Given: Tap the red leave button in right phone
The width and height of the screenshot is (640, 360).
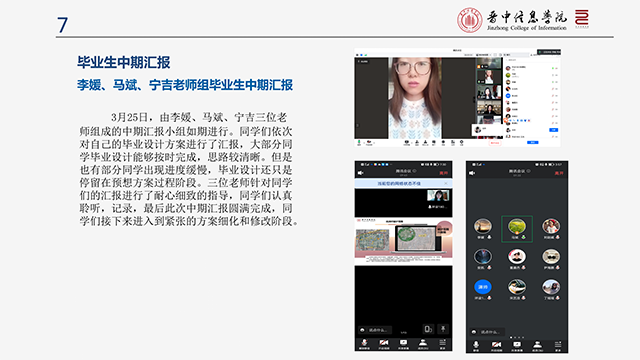Looking at the screenshot, I should pos(559,173).
